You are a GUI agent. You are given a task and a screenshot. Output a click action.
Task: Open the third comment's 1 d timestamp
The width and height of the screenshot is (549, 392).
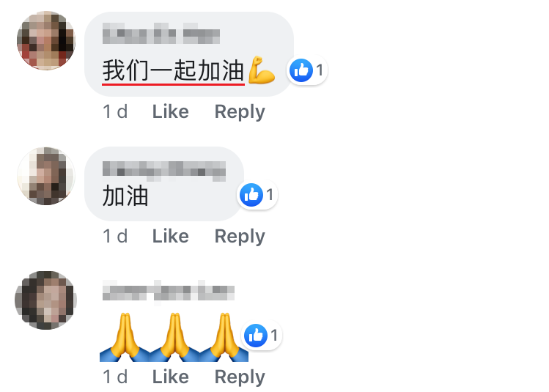pyautogui.click(x=115, y=377)
